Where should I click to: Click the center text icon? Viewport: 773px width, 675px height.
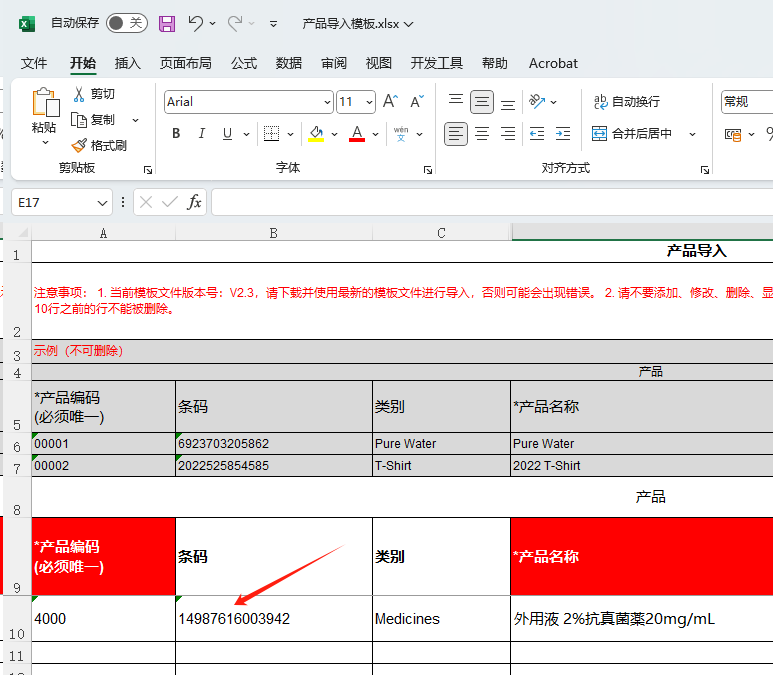[x=482, y=134]
